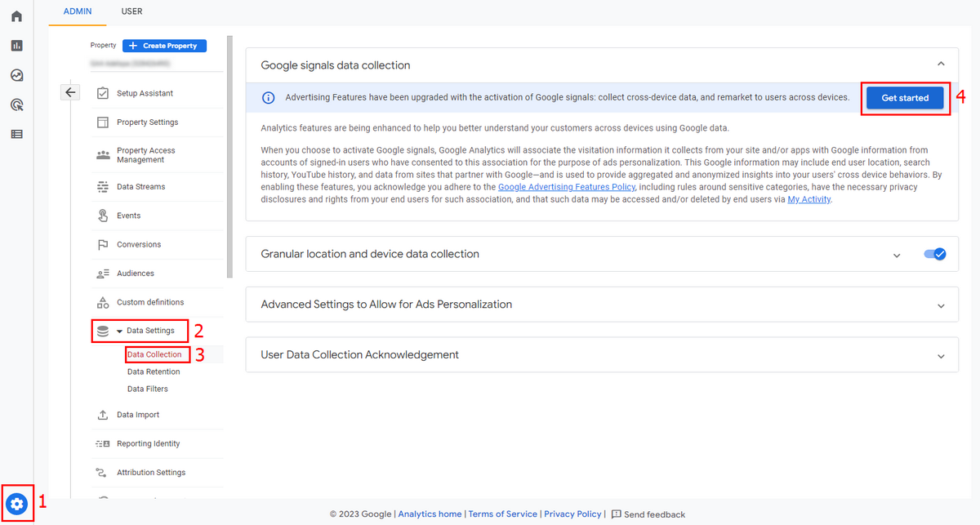Open the Home icon in left rail
Image resolution: width=980 pixels, height=525 pixels.
point(16,16)
